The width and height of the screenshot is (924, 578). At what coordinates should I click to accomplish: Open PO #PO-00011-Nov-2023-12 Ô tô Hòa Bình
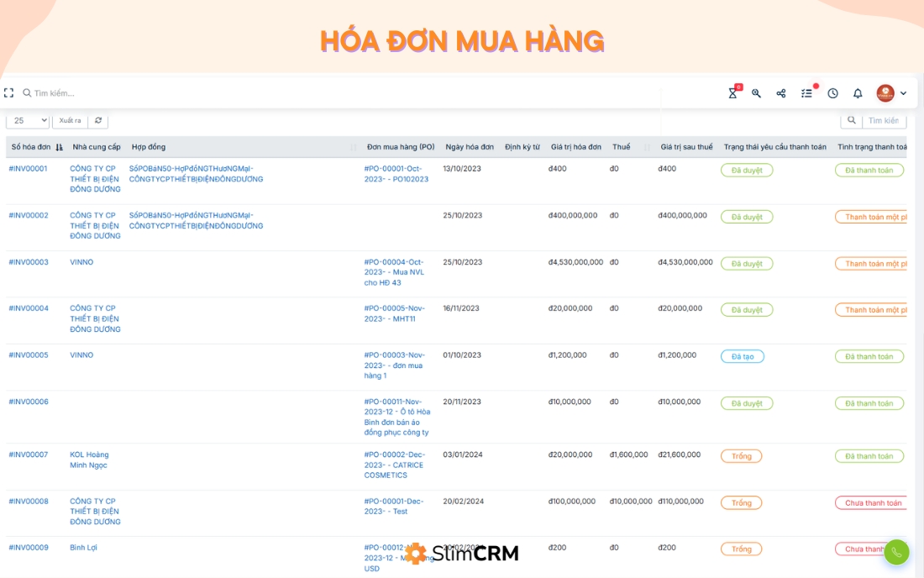coord(396,418)
